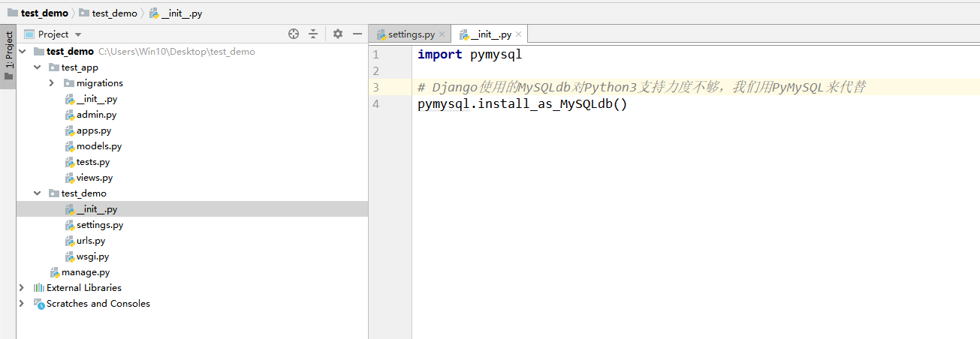Click the External Libraries icon
980x339 pixels.
39,288
